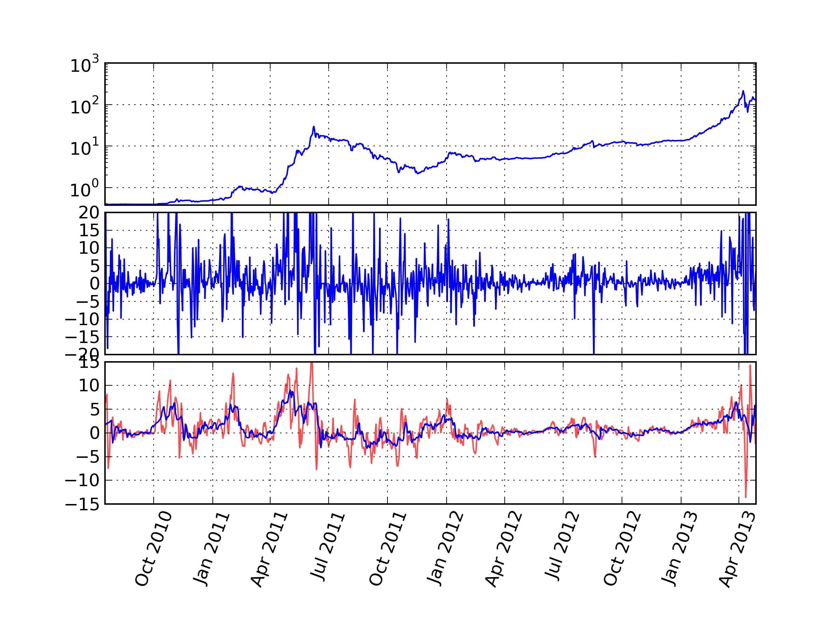Click the 'Jan 2012' x-axis date label
Screen dimensions: 840x630
(x=446, y=549)
